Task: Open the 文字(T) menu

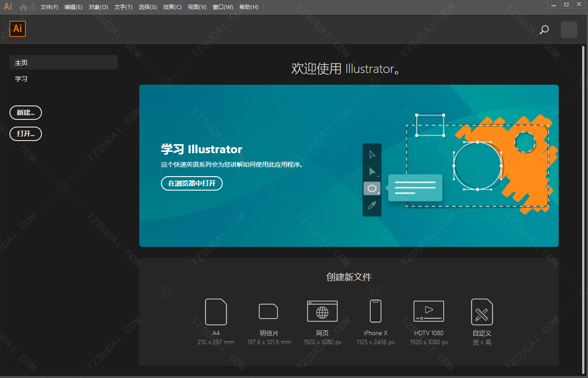Action: tap(124, 7)
